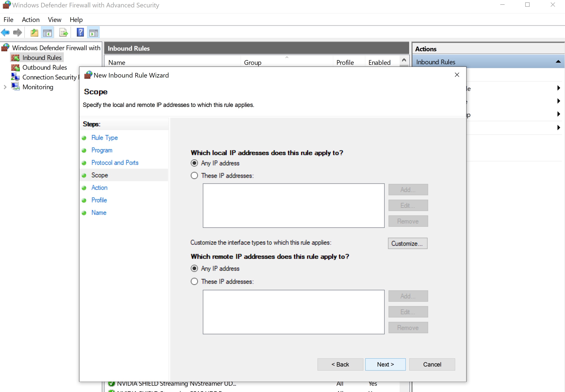
Task: Go to the Action wizard step
Action: [x=99, y=188]
